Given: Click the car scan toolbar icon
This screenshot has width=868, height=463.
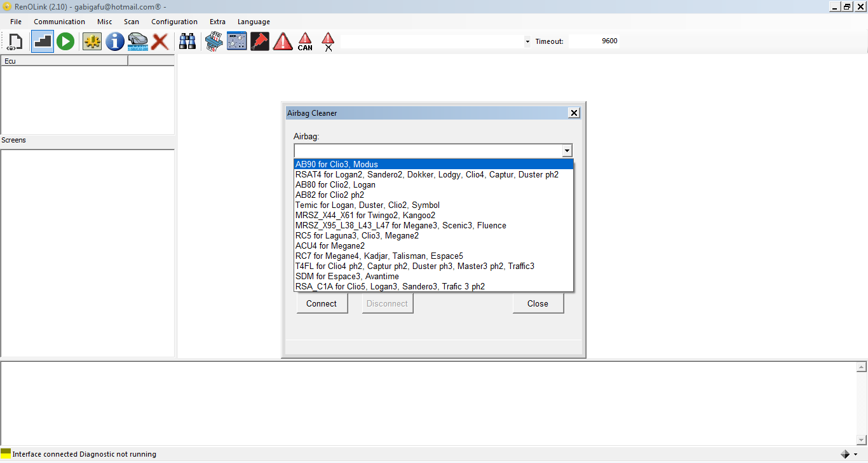Looking at the screenshot, I should 137,42.
